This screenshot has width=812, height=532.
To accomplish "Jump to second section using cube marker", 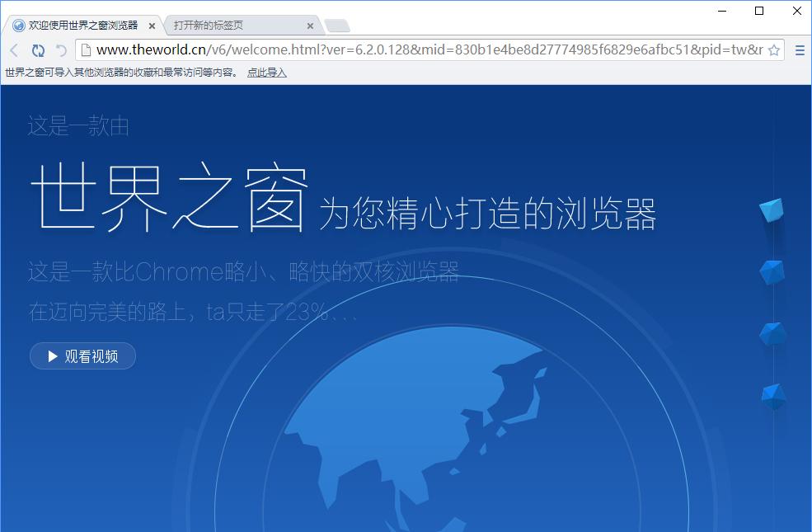I will click(x=772, y=271).
